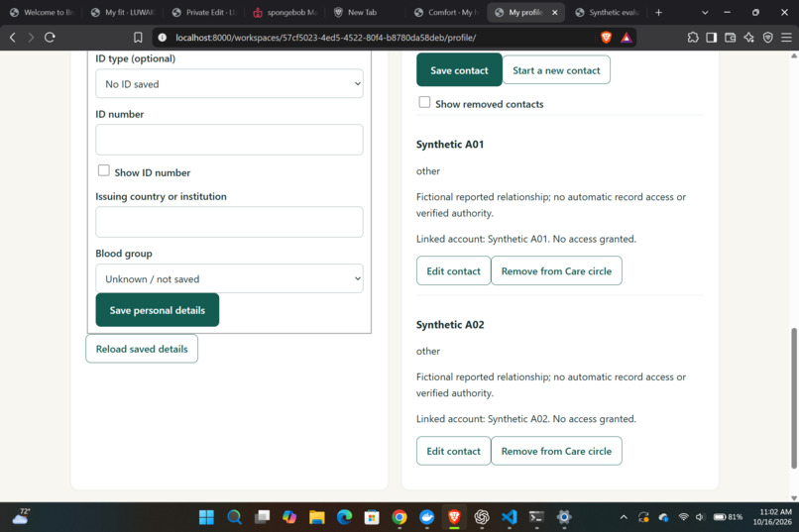Switch to the Welcome to Brave tab
This screenshot has height=532, width=799.
coord(43,12)
